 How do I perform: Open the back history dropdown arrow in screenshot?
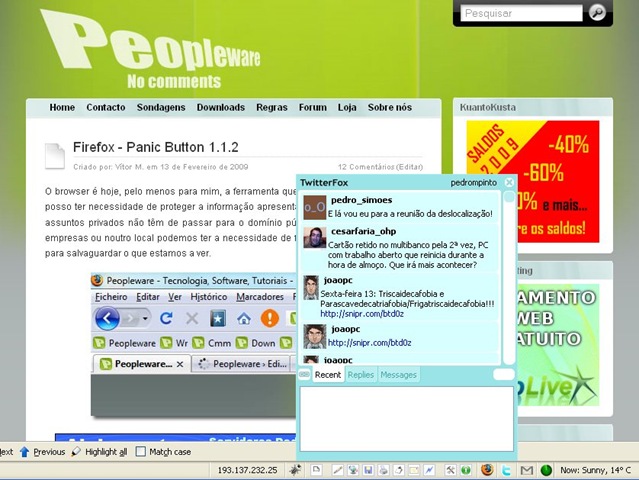pyautogui.click(x=145, y=319)
